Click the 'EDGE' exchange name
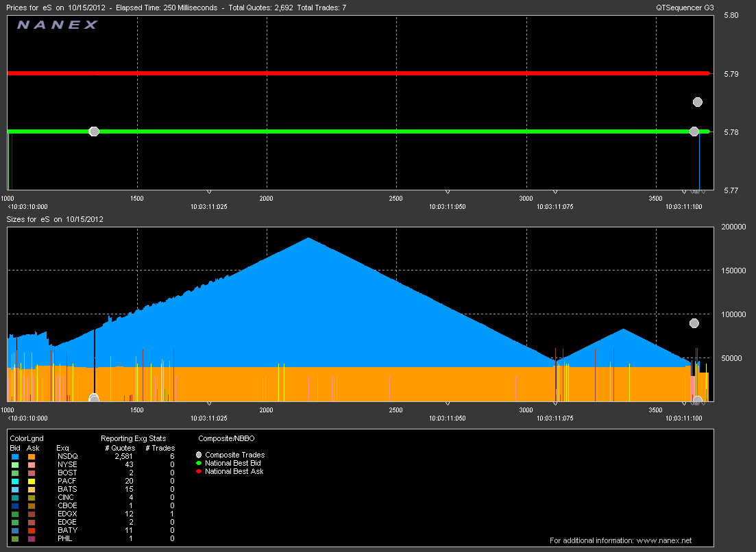This screenshot has width=756, height=552. tap(67, 522)
